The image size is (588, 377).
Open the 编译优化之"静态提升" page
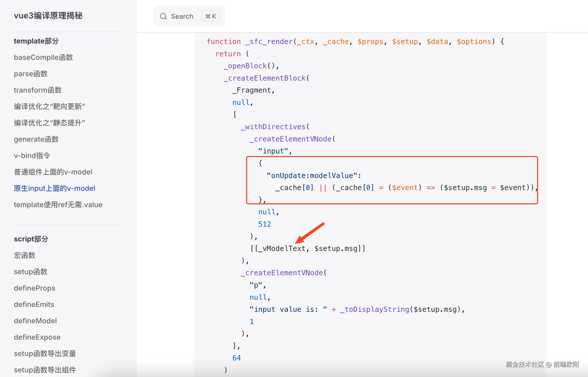[49, 123]
